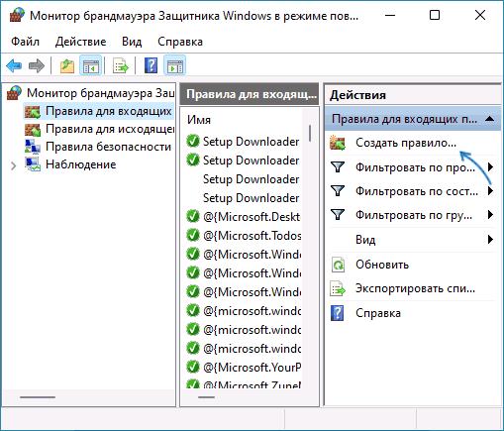
Task: Open the Вид submenu arrow in actions
Action: click(x=490, y=239)
